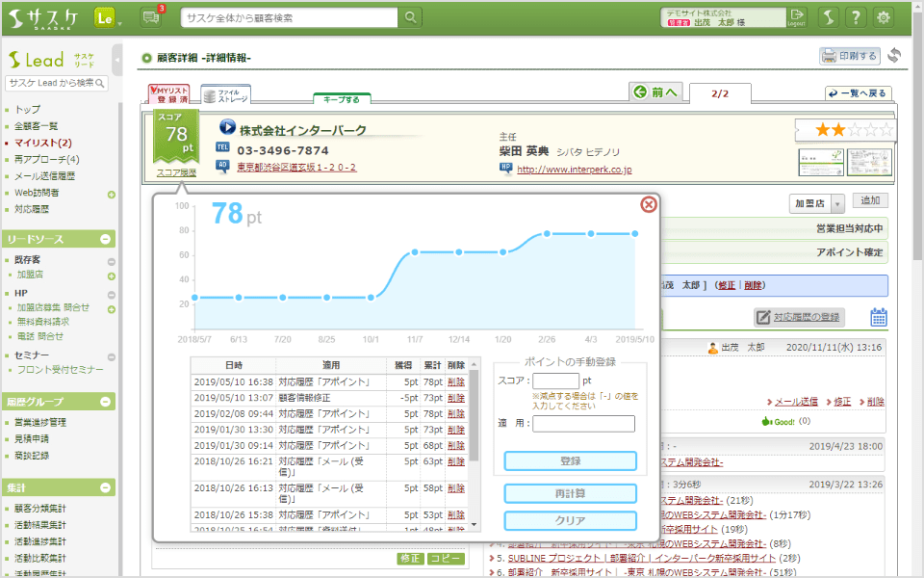Open マイリスト(2) in sidebar
The image size is (924, 578).
point(43,143)
